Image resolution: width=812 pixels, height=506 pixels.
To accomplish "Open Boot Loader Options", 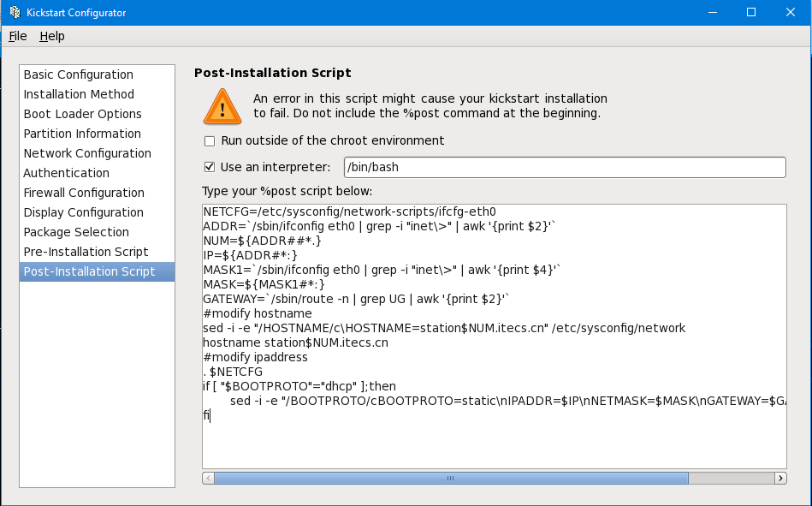I will (83, 114).
